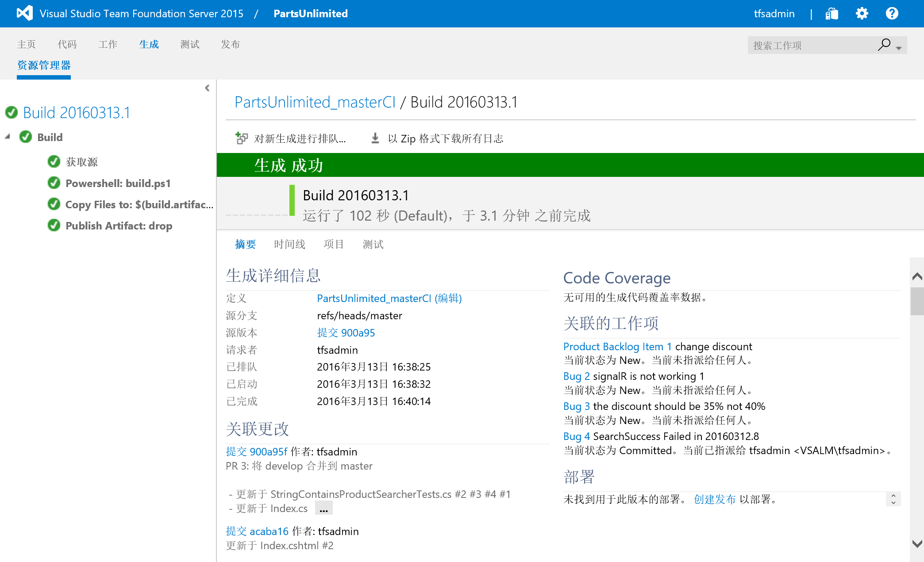Collapse the Build tree node
Image resolution: width=924 pixels, height=562 pixels.
click(x=8, y=137)
